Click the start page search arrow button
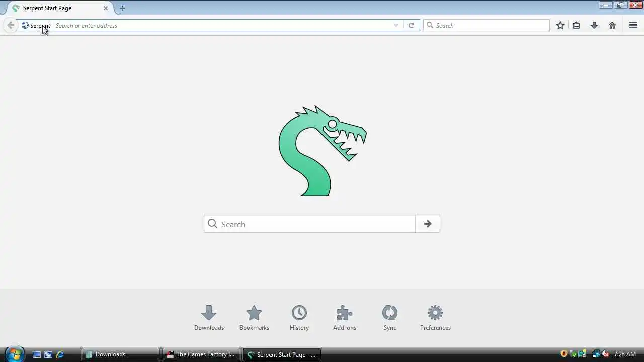 (x=428, y=224)
